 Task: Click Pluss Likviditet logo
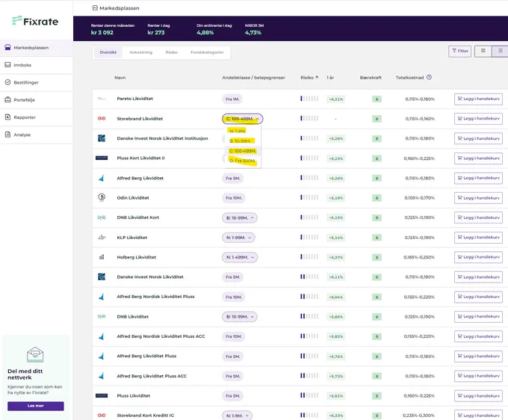[x=102, y=395]
